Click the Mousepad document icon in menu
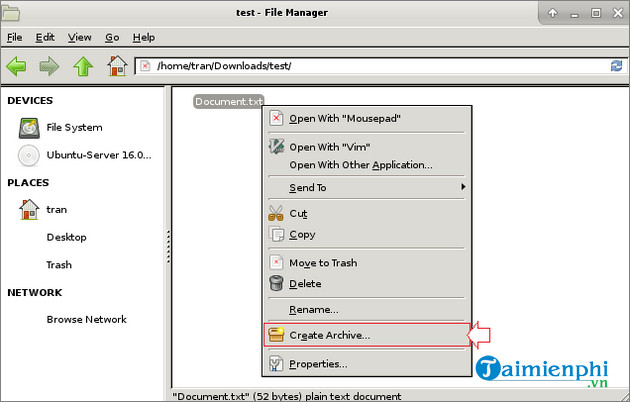 click(x=276, y=118)
